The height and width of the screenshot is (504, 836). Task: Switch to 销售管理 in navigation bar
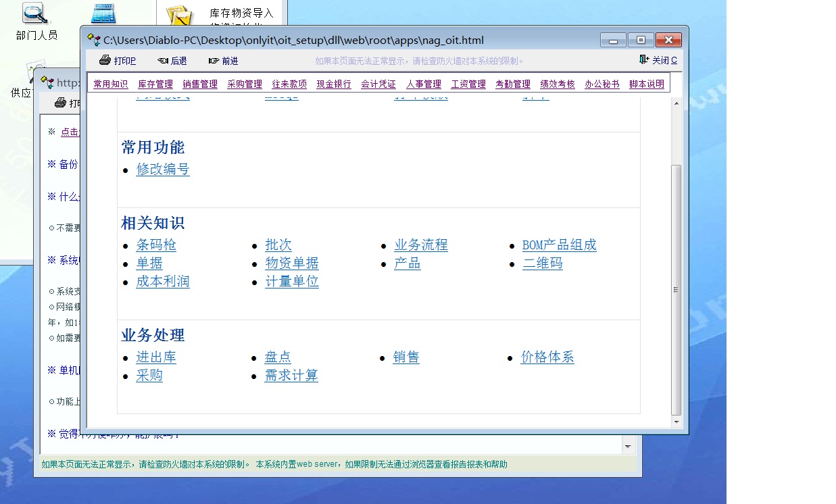point(200,84)
